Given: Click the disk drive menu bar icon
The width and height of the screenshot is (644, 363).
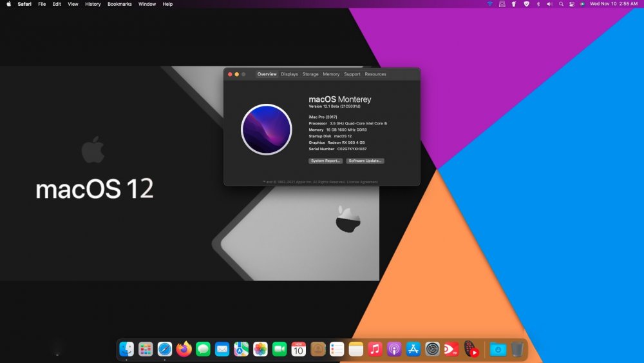Looking at the screenshot, I should tap(502, 4).
